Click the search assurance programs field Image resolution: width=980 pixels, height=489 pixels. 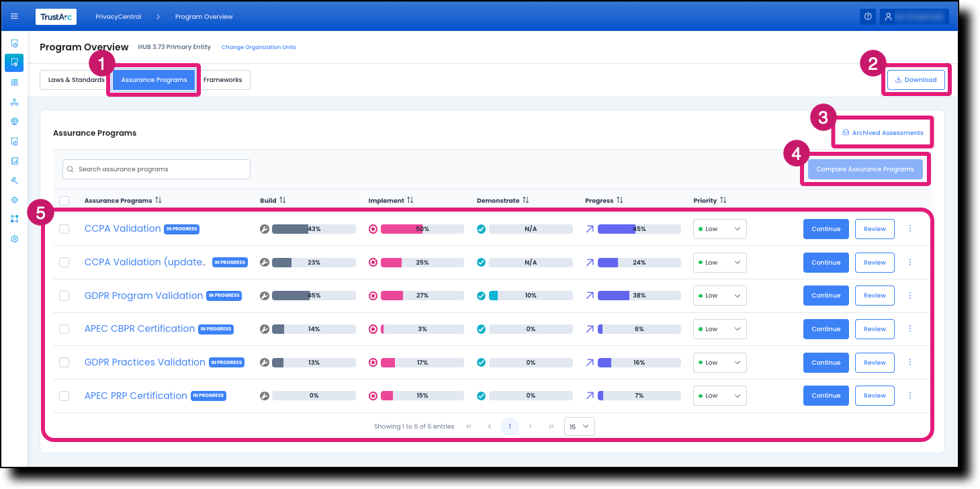click(x=156, y=169)
